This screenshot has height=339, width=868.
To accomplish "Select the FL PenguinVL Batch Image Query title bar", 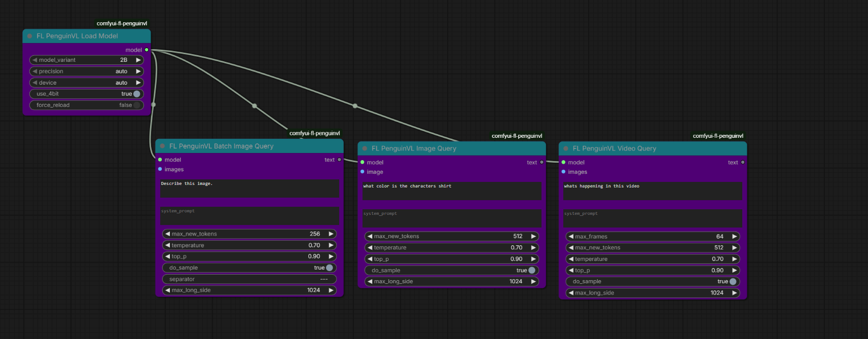I will (249, 146).
